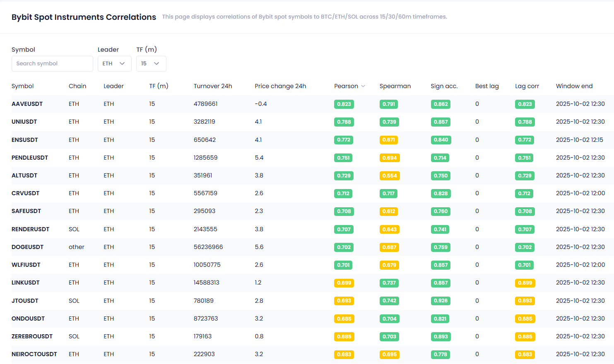This screenshot has width=614, height=364.
Task: Select the LINKUSDT symbol row
Action: point(313,283)
